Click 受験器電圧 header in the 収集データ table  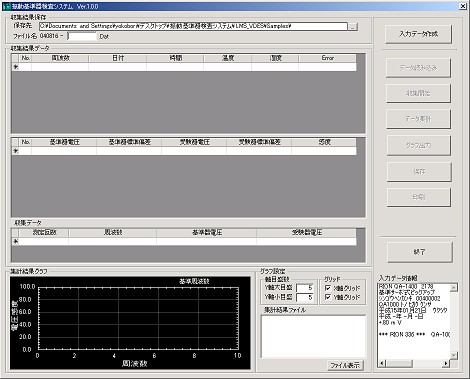[307, 232]
